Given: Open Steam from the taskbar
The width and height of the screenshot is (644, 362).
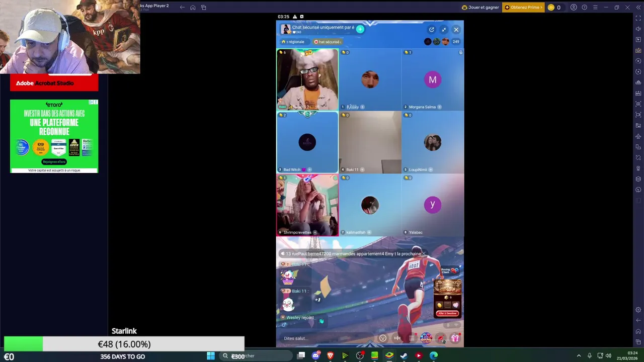Looking at the screenshot, I should click(404, 356).
